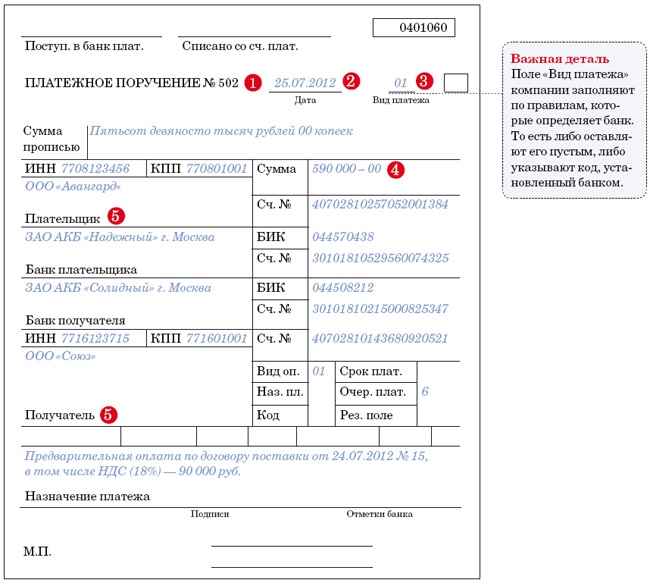Click the recipient account number 40702810143680920521
The width and height of the screenshot is (650, 583).
[380, 339]
